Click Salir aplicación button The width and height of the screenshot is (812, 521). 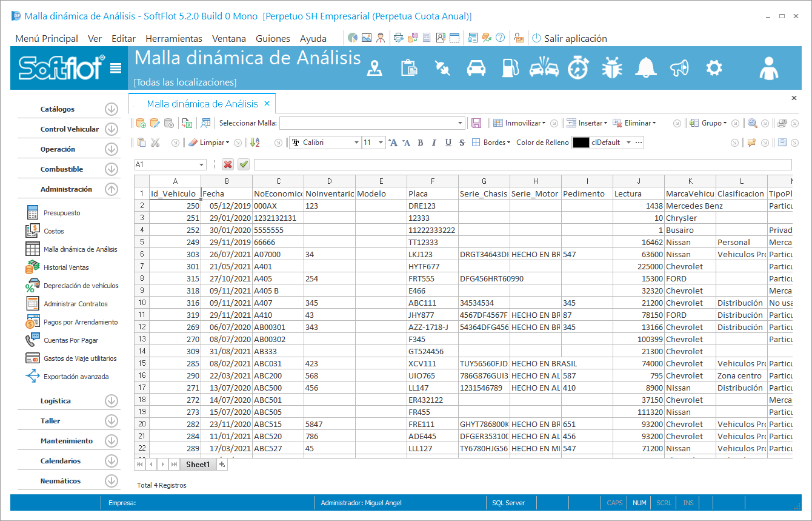[569, 38]
